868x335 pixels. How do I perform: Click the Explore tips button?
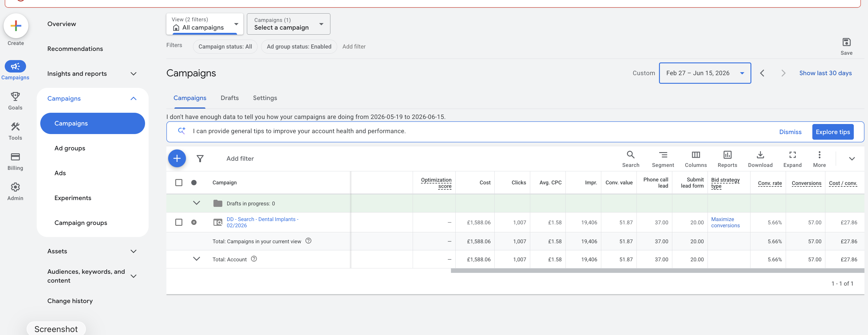click(x=832, y=132)
